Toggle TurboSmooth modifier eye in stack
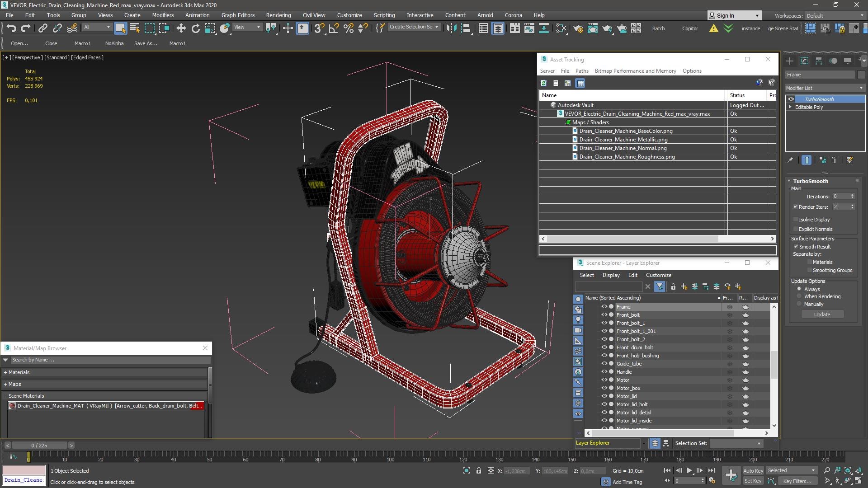The height and width of the screenshot is (488, 868). pos(791,99)
